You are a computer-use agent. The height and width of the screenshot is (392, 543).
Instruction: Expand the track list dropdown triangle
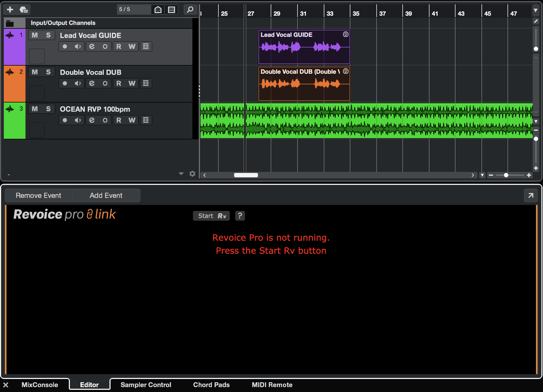181,174
